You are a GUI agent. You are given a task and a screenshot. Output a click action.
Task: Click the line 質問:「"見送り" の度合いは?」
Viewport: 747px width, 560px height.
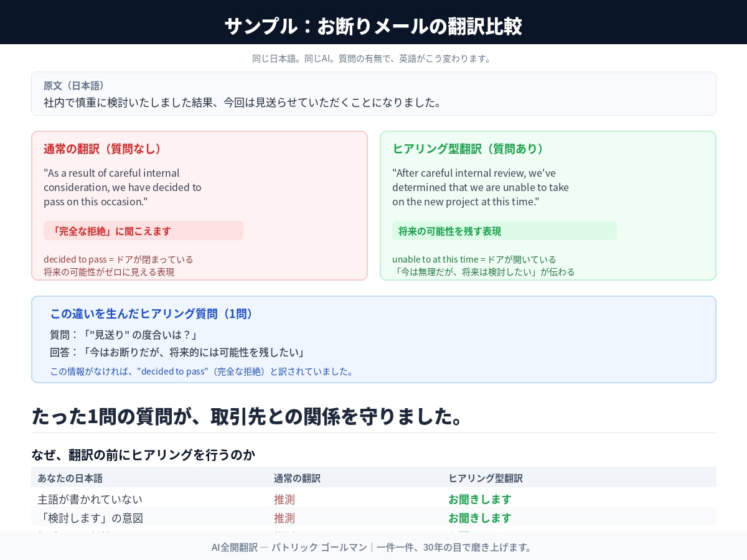[x=124, y=335]
